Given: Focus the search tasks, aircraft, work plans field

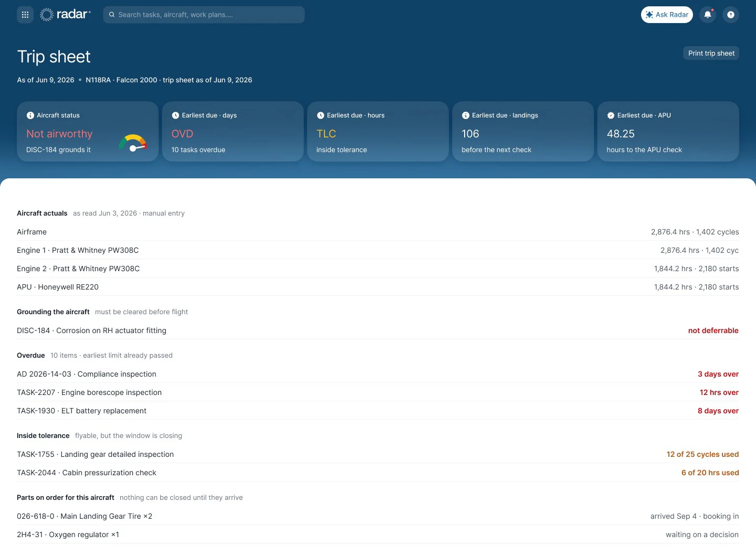Looking at the screenshot, I should tap(204, 15).
